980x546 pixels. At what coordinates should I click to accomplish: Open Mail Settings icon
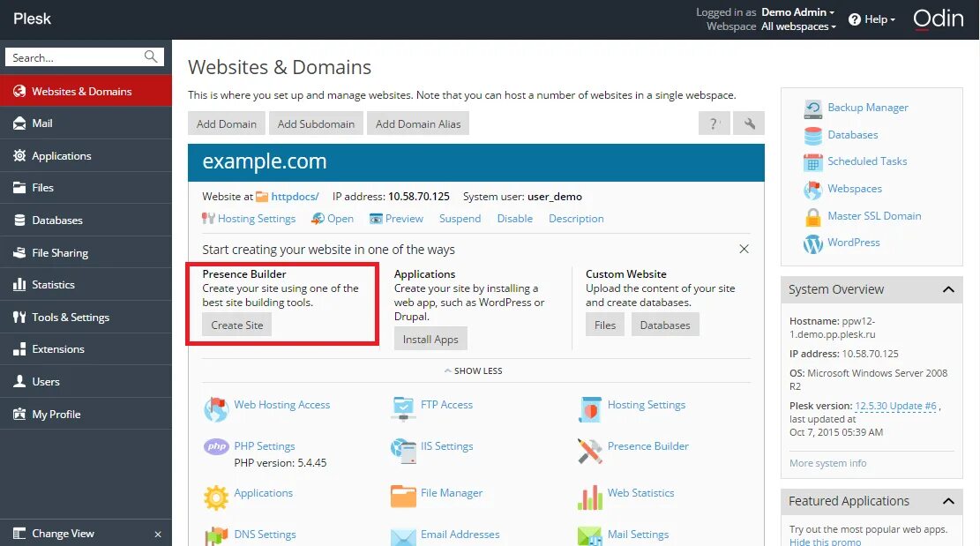coord(590,536)
